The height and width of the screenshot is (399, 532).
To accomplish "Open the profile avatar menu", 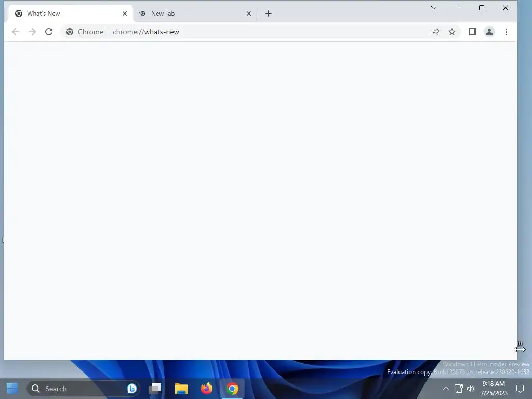I will pos(489,32).
